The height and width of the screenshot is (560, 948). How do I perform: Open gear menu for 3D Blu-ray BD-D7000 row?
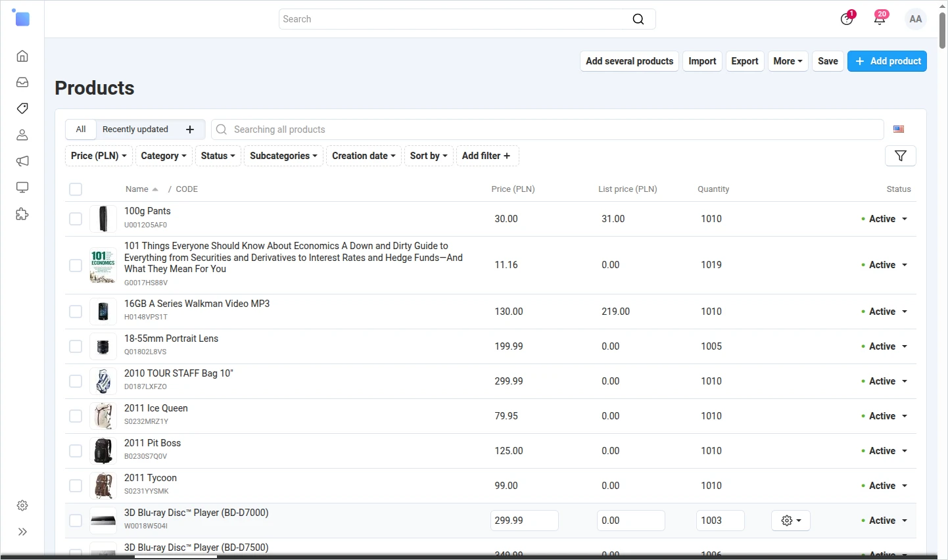point(791,521)
